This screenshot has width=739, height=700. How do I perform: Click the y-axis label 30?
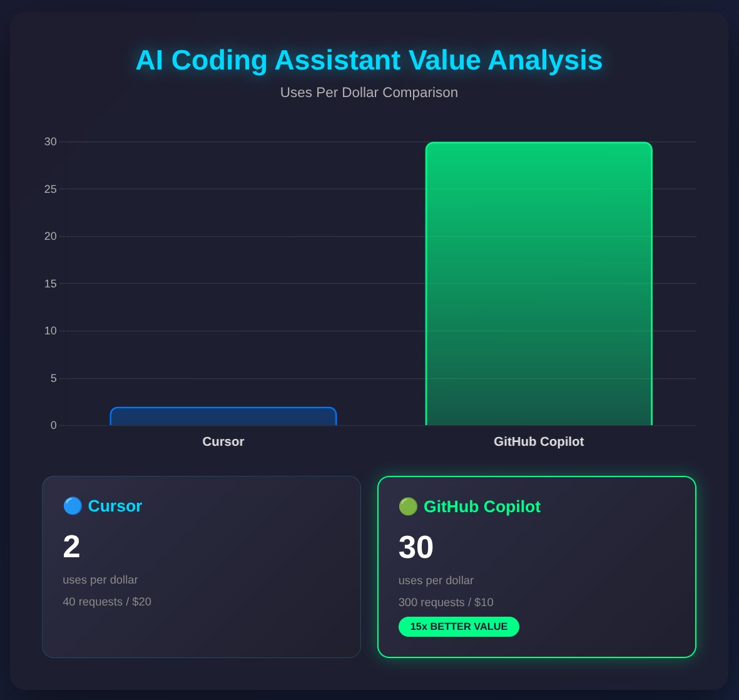(51, 142)
